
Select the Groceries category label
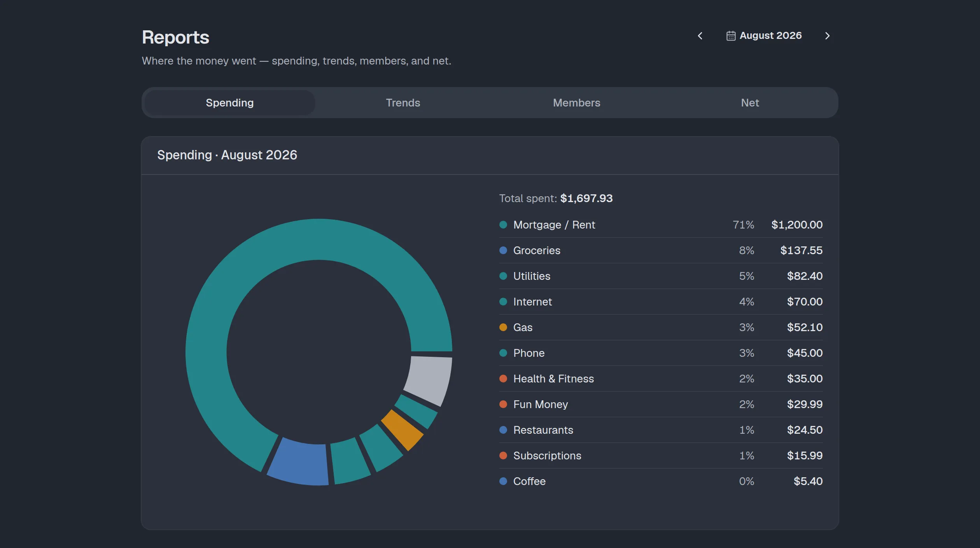(x=537, y=250)
